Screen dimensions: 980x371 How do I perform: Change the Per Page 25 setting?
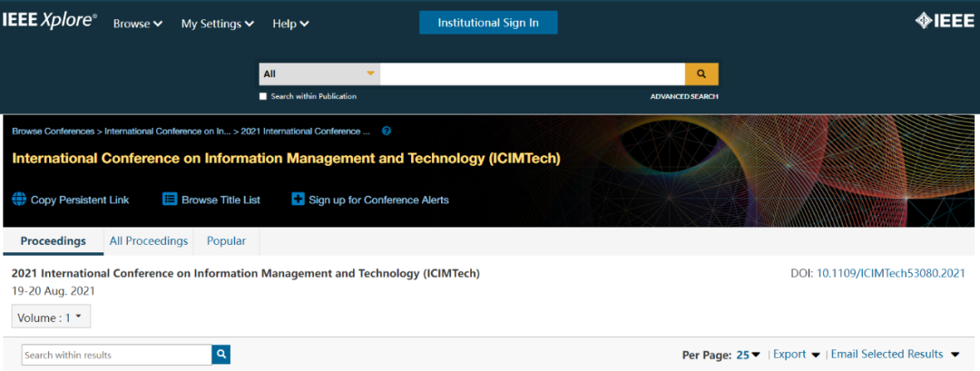tap(748, 355)
